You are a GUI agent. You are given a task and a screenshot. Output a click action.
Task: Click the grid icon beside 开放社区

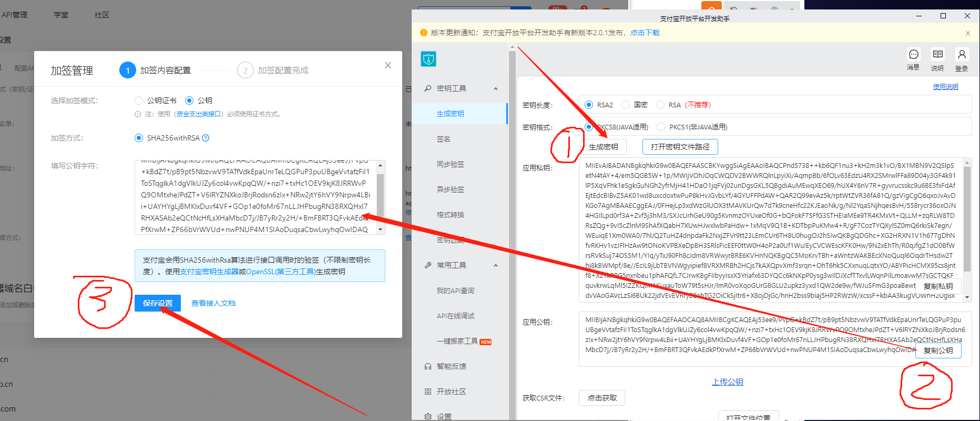pyautogui.click(x=428, y=392)
